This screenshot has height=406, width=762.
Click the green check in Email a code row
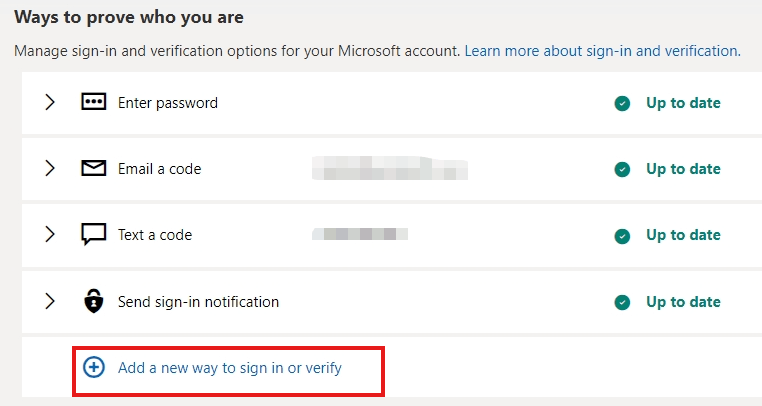622,169
